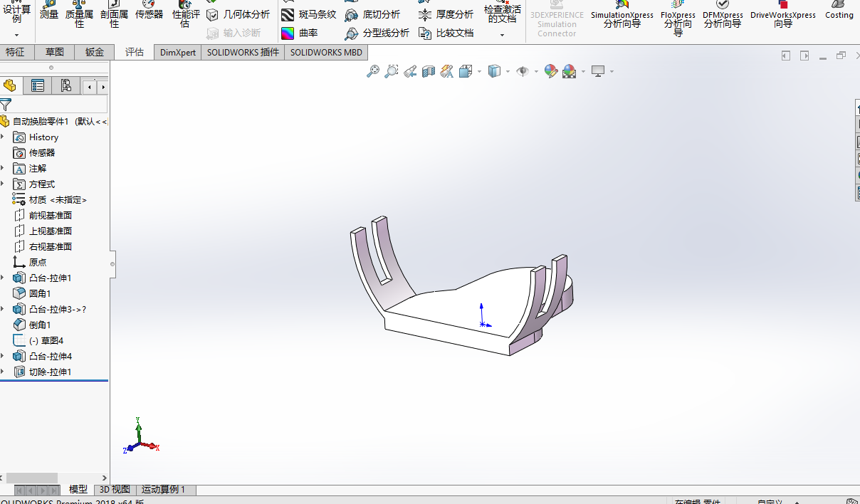Viewport: 860px width, 504px height.
Task: Switch to 3D 视图 tab
Action: (x=115, y=489)
